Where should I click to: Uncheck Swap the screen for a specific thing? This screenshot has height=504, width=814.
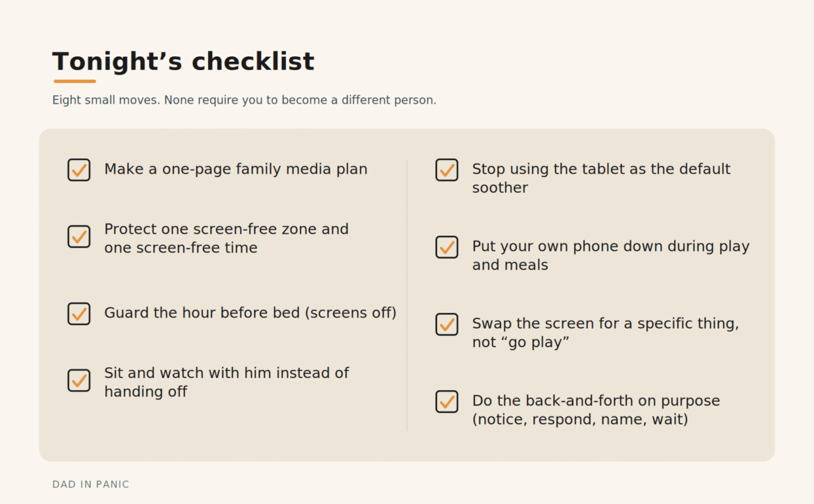(x=447, y=325)
